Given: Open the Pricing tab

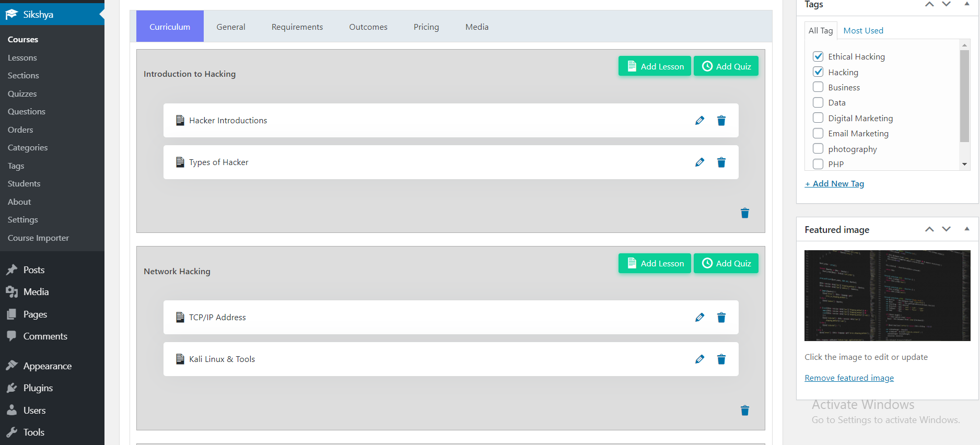Looking at the screenshot, I should (426, 27).
